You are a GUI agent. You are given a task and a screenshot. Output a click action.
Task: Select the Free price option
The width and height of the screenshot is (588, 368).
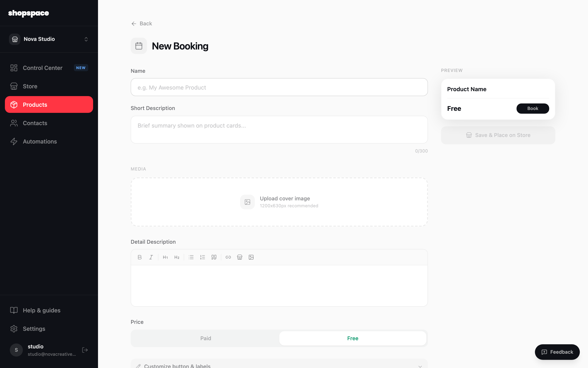point(353,338)
